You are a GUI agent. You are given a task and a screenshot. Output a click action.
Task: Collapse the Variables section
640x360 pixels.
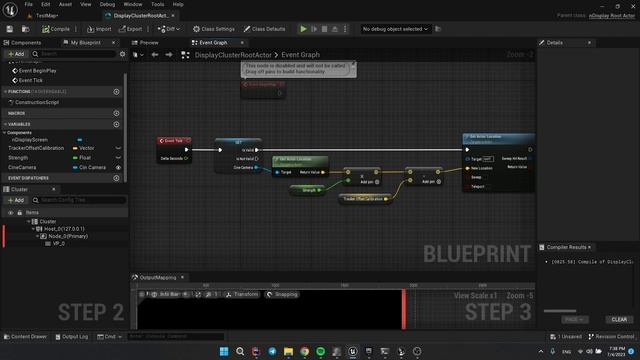tap(5, 124)
